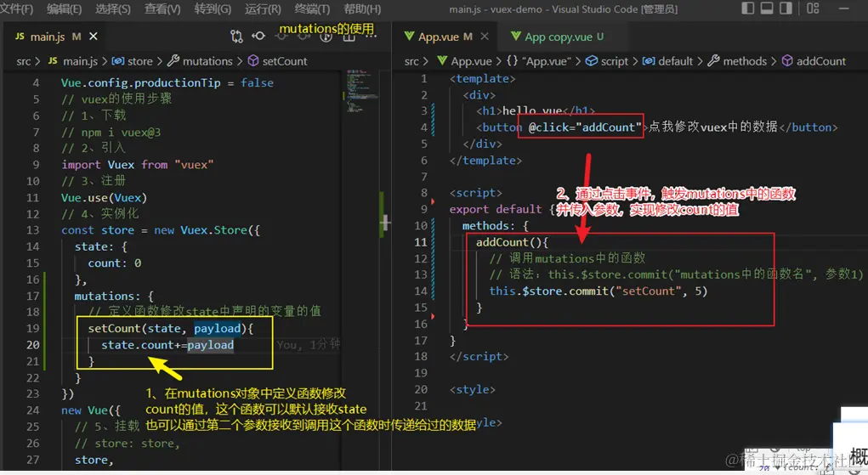
Task: Click the 'Vue.use(Vuex)' code line
Action: [104, 198]
